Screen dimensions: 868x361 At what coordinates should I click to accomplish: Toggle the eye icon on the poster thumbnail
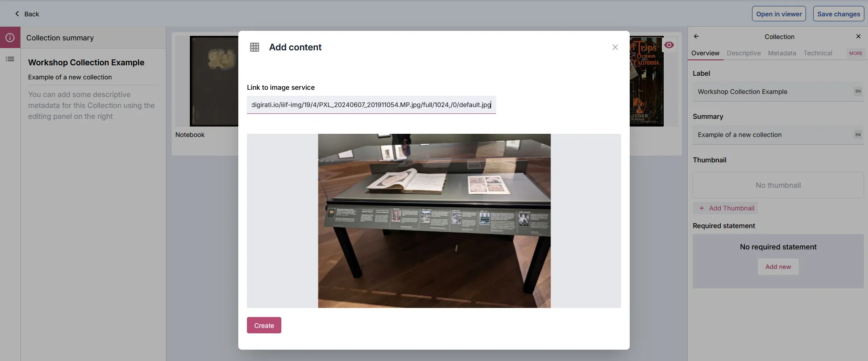pos(669,45)
